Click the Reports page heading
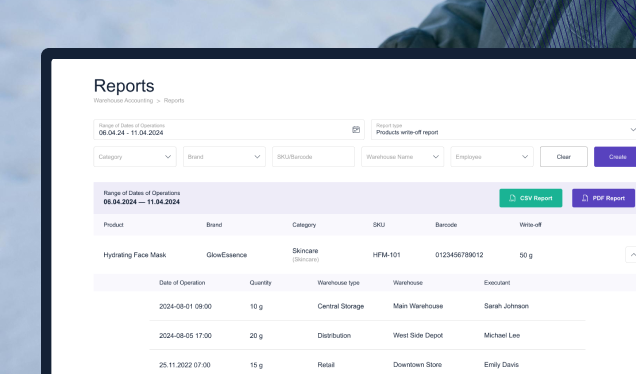The image size is (636, 374). coord(124,86)
